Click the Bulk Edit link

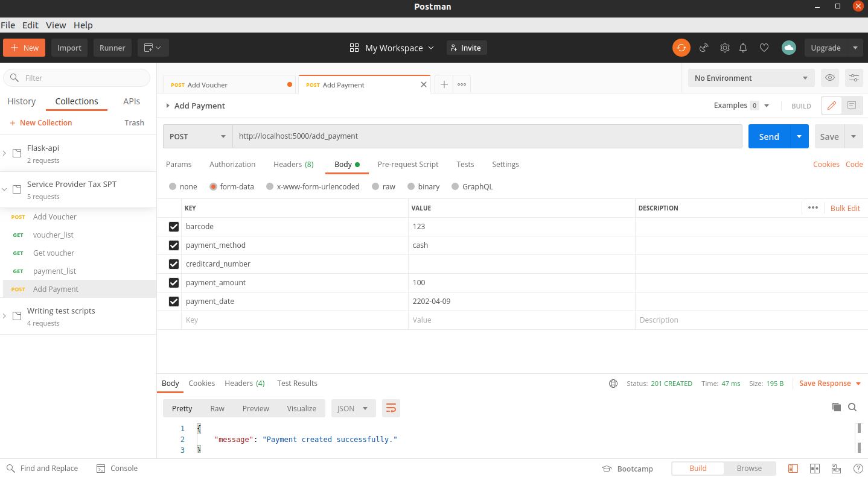(845, 208)
